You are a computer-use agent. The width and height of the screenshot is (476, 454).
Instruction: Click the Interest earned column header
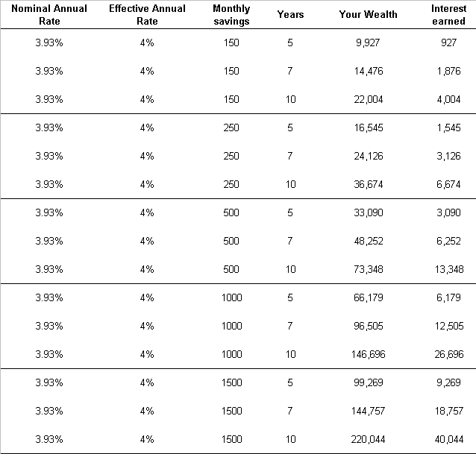pyautogui.click(x=448, y=15)
